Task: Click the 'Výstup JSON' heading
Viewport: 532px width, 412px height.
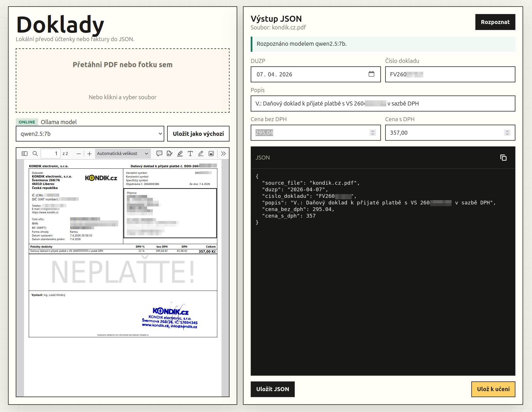Action: pos(276,19)
